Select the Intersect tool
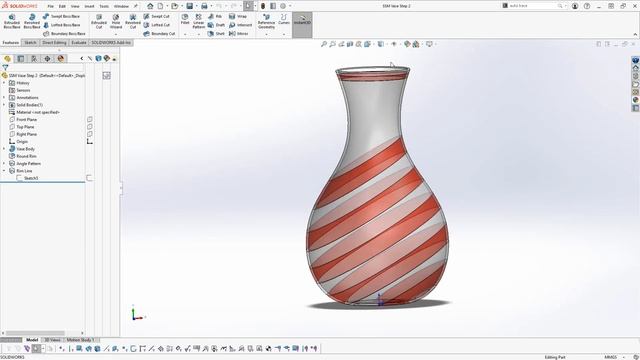The height and width of the screenshot is (360, 640). tap(240, 25)
